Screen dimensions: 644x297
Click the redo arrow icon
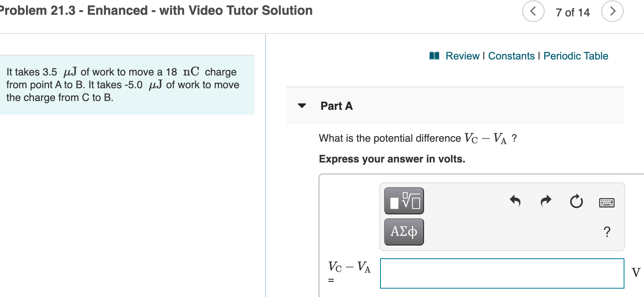pos(546,201)
